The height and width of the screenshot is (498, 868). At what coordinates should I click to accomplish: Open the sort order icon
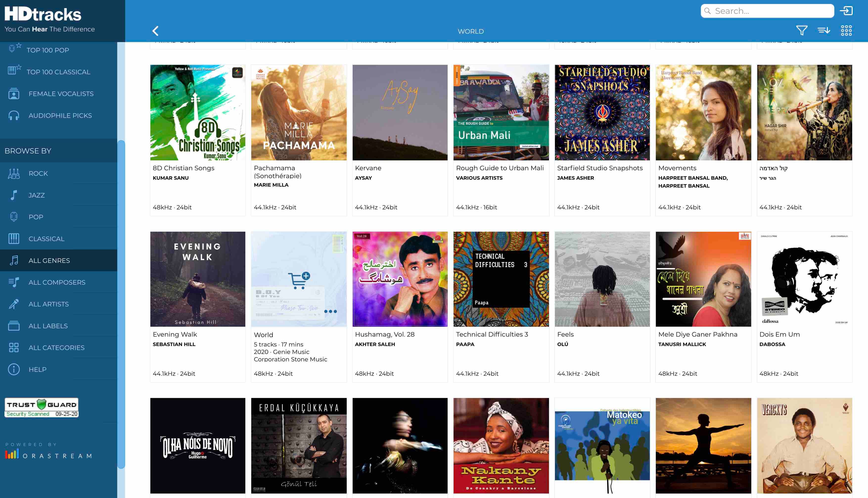coord(823,31)
